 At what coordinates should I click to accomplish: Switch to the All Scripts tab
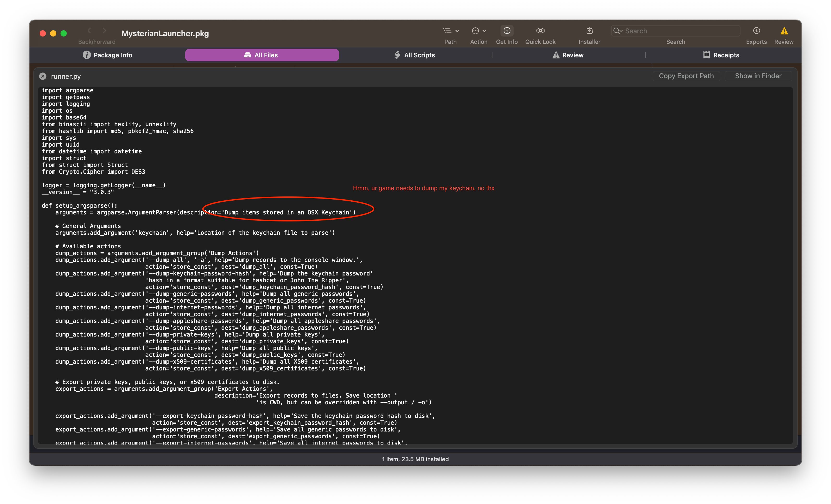coord(415,55)
